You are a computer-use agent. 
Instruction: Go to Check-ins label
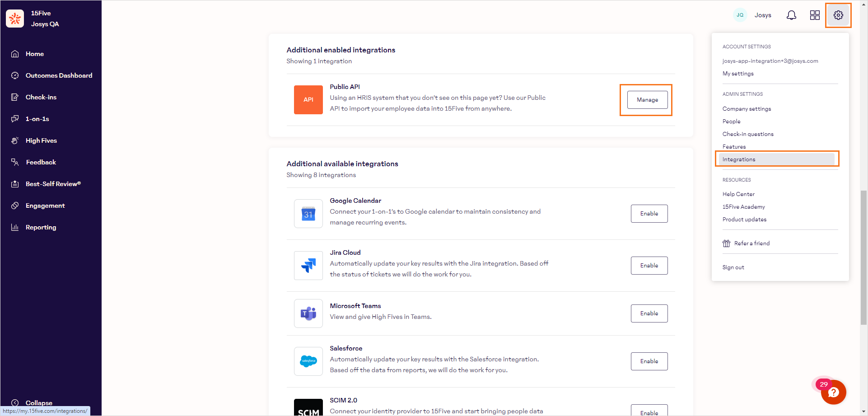click(41, 97)
